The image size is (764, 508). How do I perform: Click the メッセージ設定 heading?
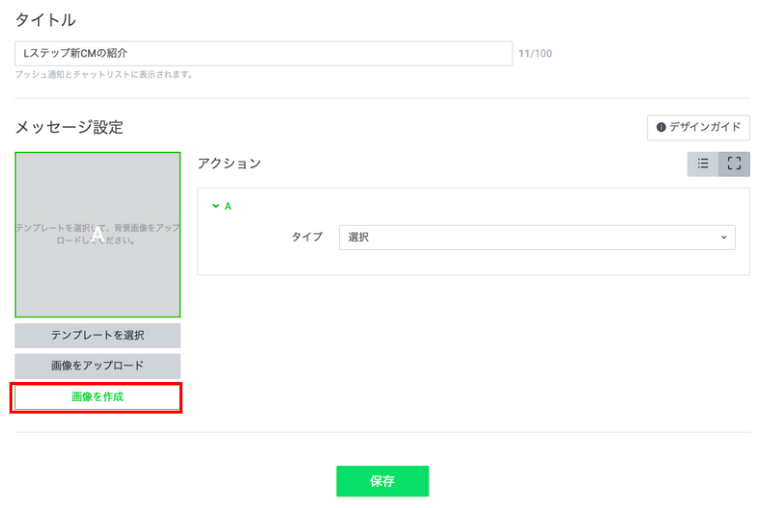pyautogui.click(x=69, y=128)
